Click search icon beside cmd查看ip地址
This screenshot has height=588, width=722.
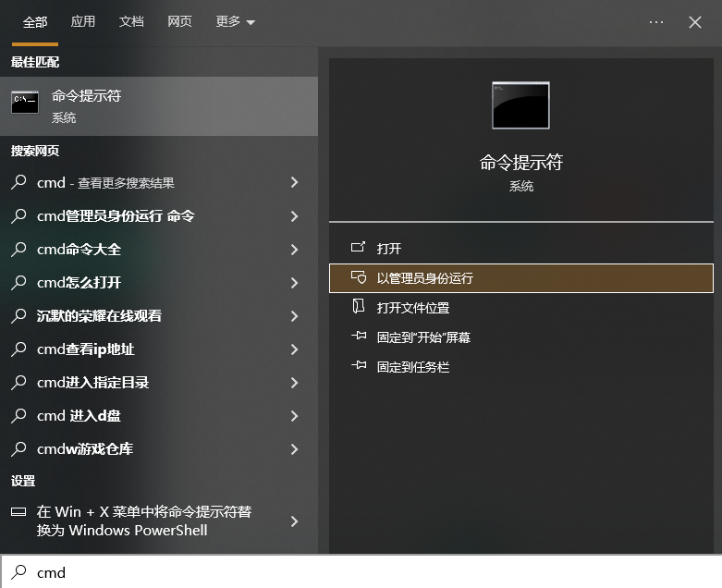(x=18, y=349)
